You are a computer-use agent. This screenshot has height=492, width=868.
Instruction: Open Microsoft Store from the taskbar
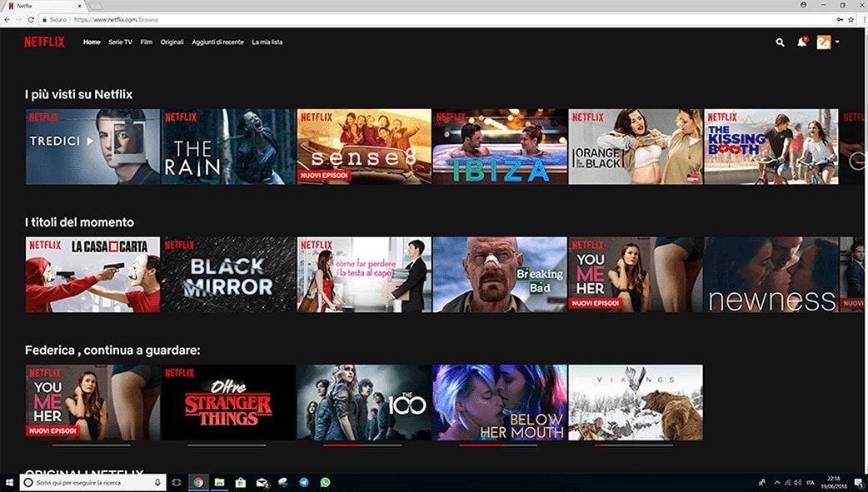(240, 483)
